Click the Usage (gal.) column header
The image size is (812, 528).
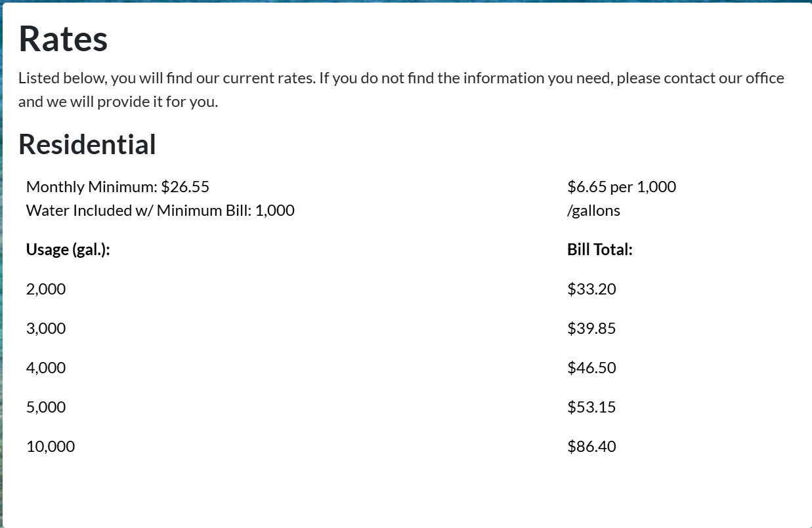click(68, 250)
